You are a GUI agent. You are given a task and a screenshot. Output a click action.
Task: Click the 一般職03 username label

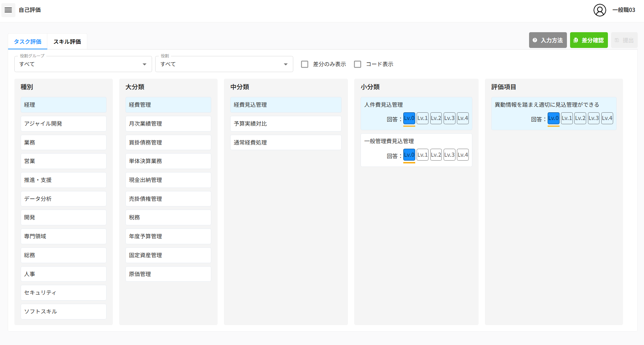click(624, 10)
